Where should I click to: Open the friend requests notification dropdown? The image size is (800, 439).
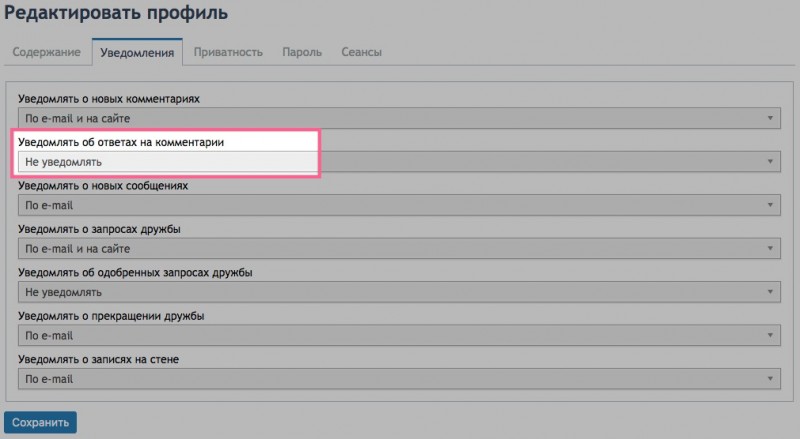point(399,249)
